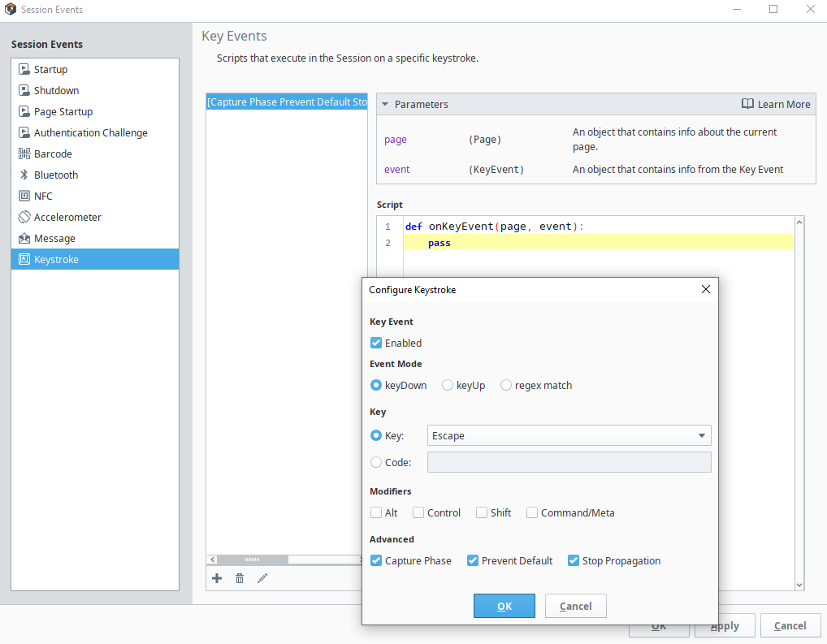Click Cancel in Configure Keystroke dialog
This screenshot has height=644, width=827.
[x=575, y=606]
